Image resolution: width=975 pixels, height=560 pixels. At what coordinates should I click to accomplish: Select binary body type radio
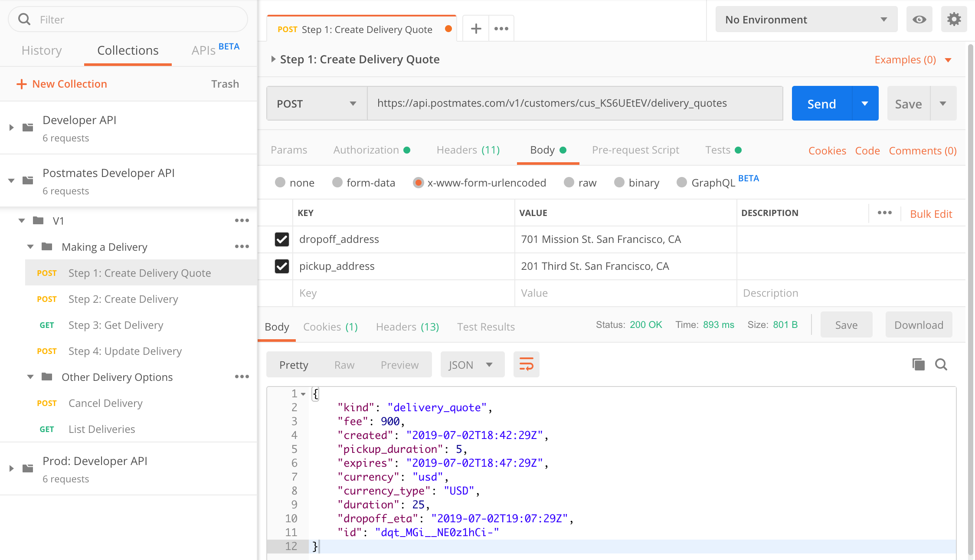tap(619, 182)
